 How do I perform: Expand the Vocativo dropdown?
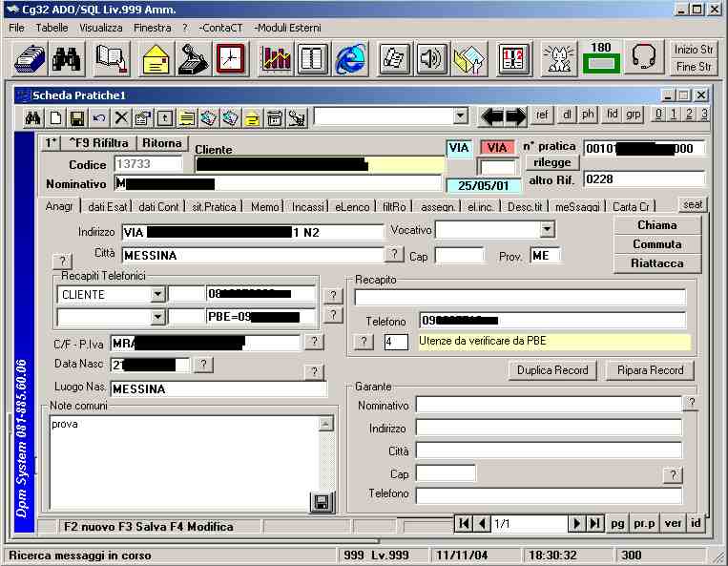pyautogui.click(x=546, y=230)
